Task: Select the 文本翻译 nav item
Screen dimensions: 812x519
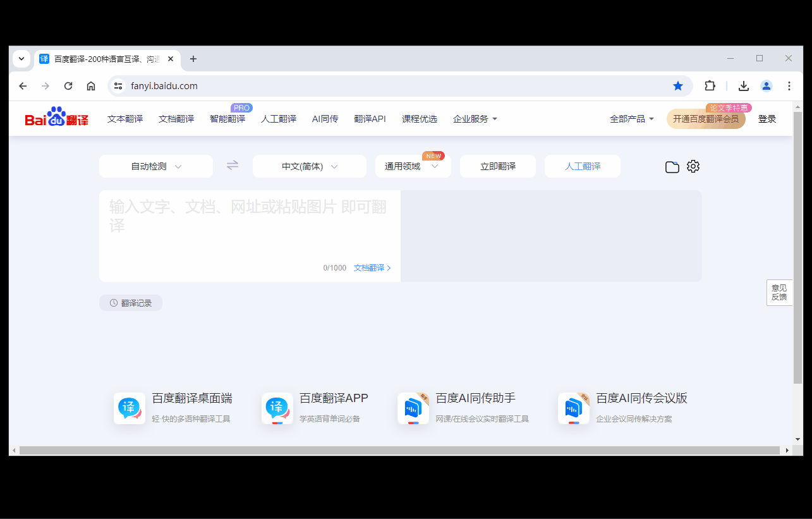Action: tap(125, 119)
